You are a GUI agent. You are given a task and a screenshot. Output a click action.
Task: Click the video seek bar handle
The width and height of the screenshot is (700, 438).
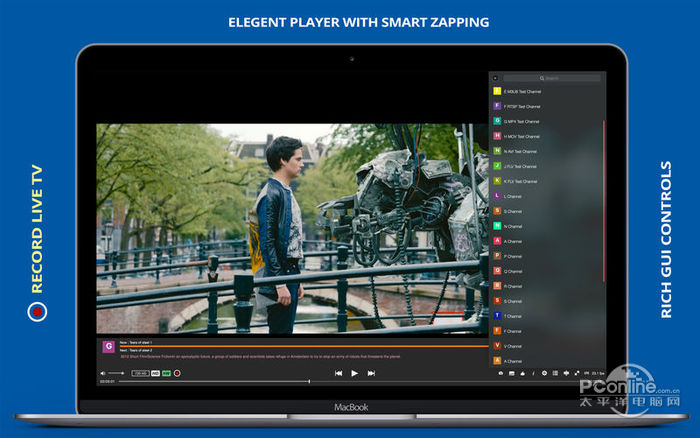tap(309, 381)
